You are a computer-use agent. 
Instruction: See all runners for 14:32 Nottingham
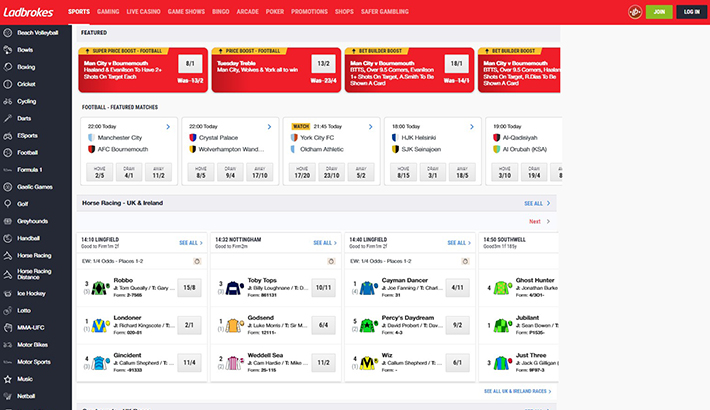325,243
